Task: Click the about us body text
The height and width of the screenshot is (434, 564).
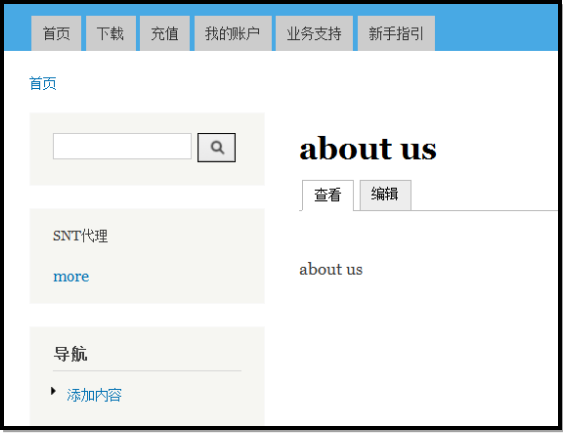Action: (331, 269)
